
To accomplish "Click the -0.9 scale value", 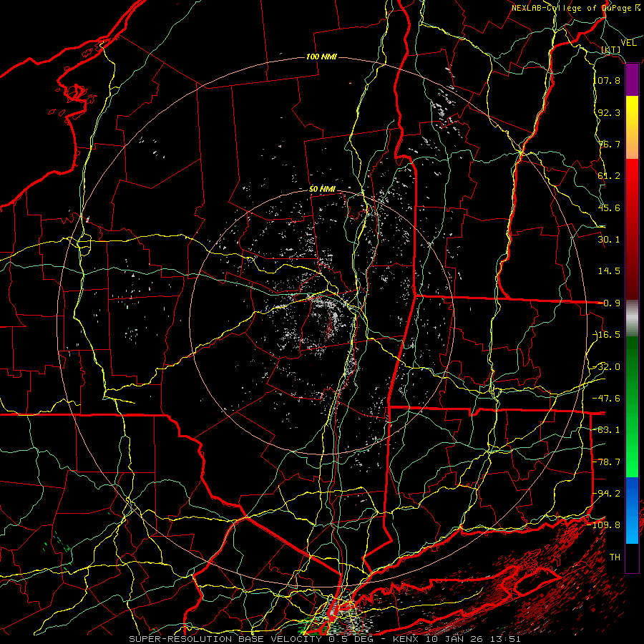I will [610, 303].
